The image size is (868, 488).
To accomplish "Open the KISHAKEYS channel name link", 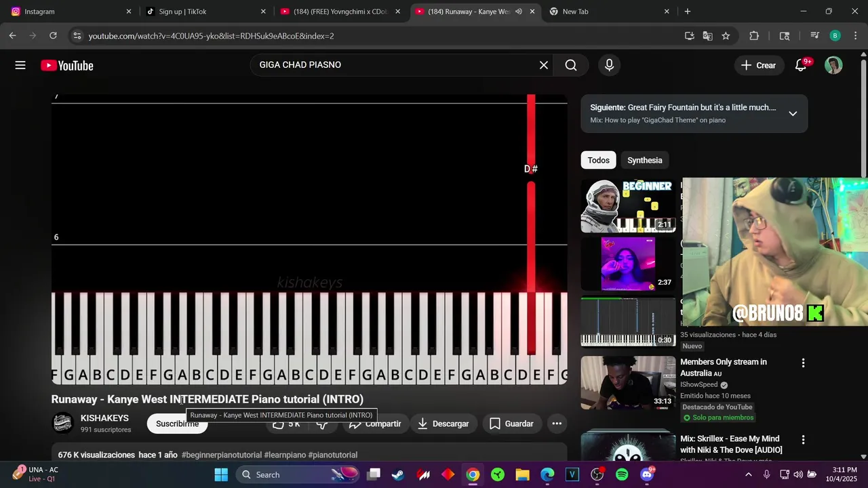I will click(104, 418).
